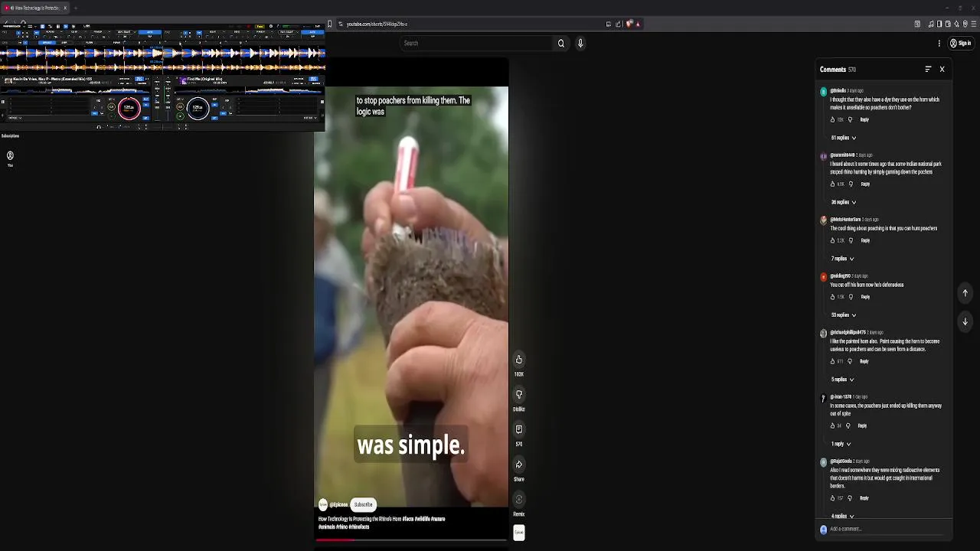980x551 pixels.
Task: Like the Indian national park comment
Action: pyautogui.click(x=833, y=184)
